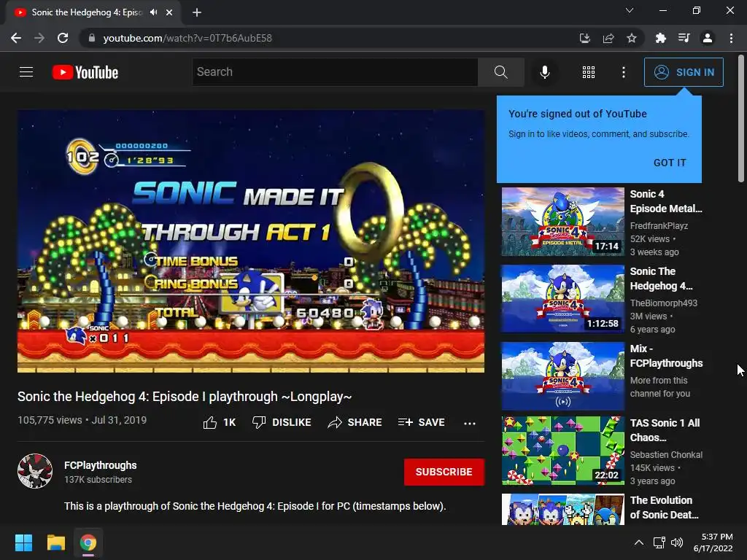Open Mix - FCPlaythroughs thumbnail
The height and width of the screenshot is (560, 747).
tap(562, 376)
